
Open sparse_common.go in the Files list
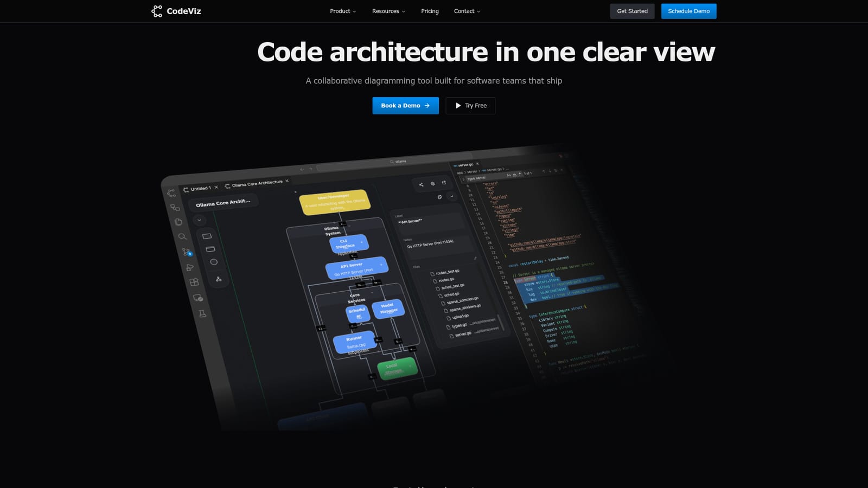pyautogui.click(x=461, y=300)
